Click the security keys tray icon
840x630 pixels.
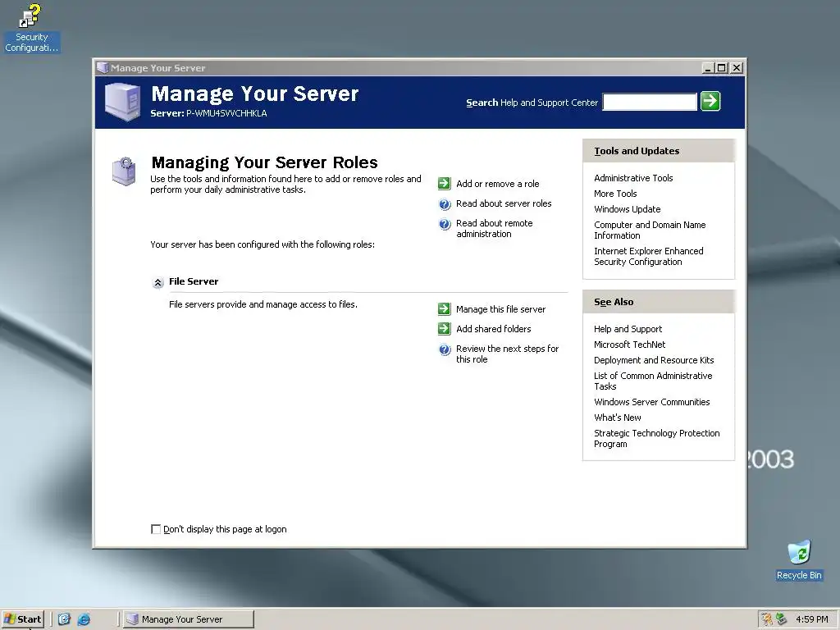(767, 619)
